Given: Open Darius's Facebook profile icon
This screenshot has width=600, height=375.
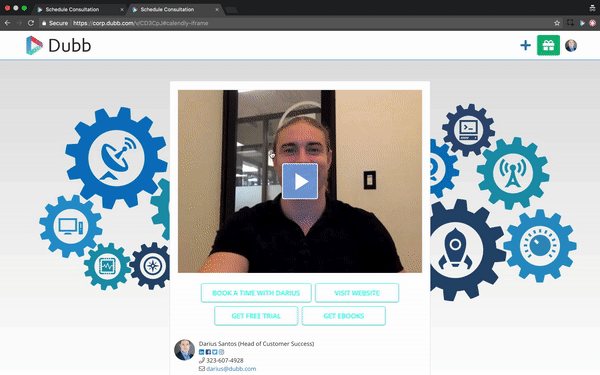Looking at the screenshot, I should point(208,352).
